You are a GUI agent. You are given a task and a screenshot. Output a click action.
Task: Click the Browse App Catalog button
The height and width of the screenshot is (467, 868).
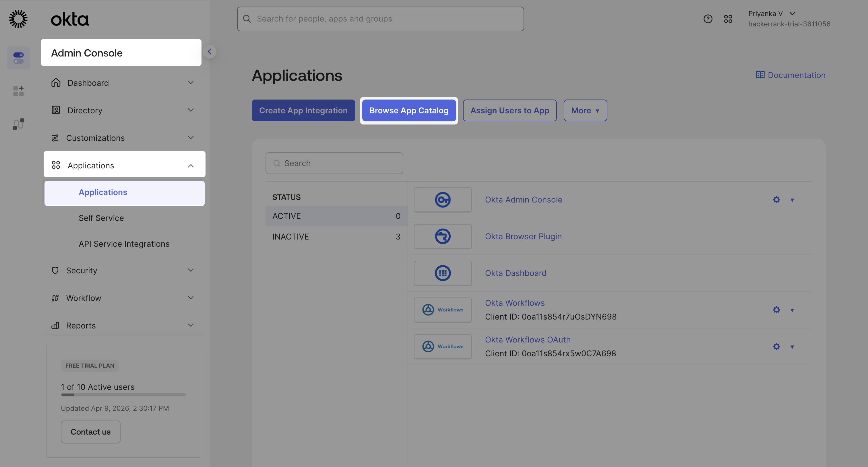point(409,110)
